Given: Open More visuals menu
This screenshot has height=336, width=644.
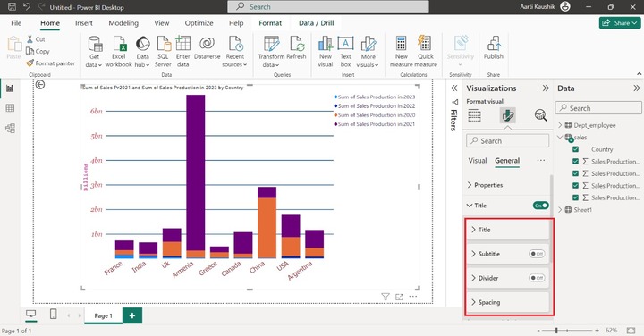Looking at the screenshot, I should 368,52.
